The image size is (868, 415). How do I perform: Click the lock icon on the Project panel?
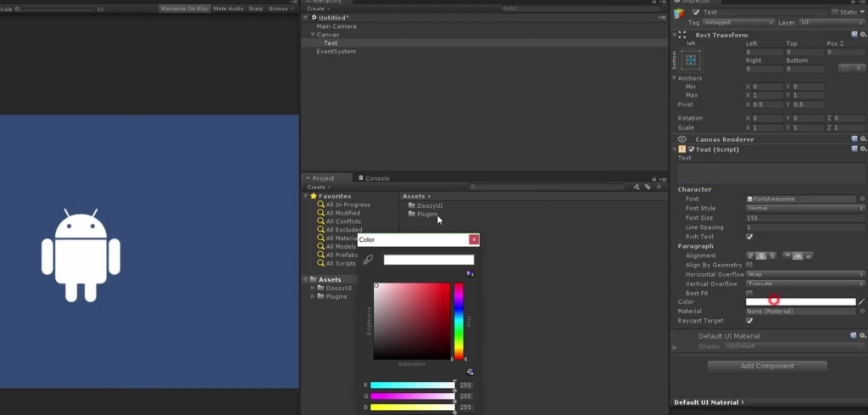tap(654, 178)
